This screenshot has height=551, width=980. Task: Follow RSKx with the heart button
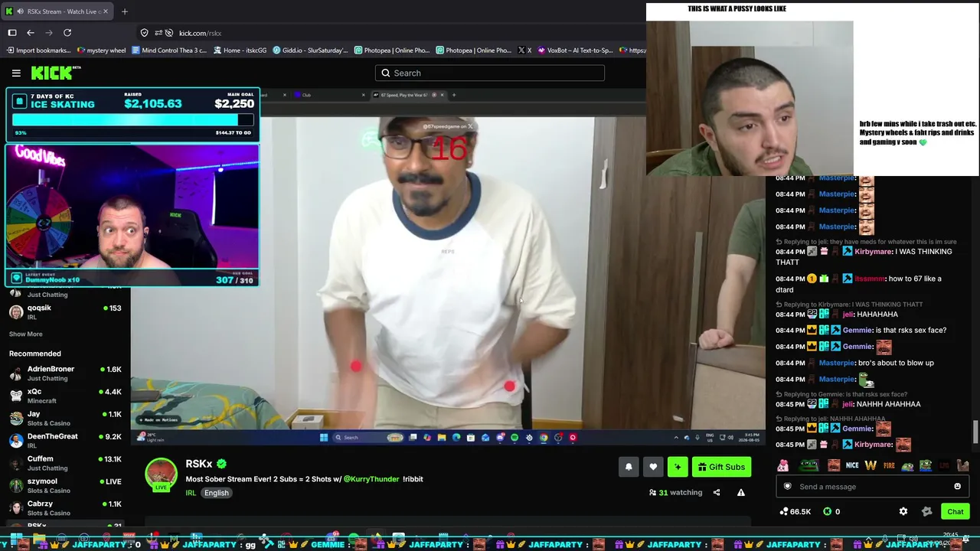pyautogui.click(x=653, y=467)
